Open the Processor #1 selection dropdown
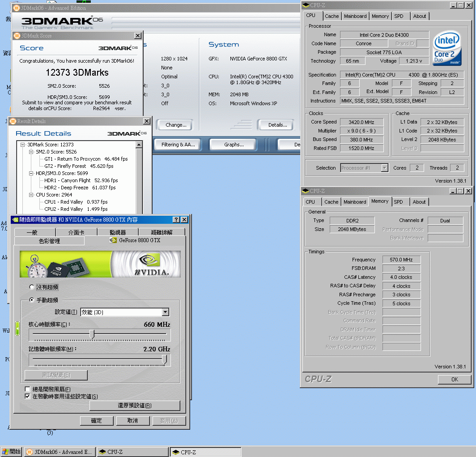476x457 pixels. [x=385, y=168]
